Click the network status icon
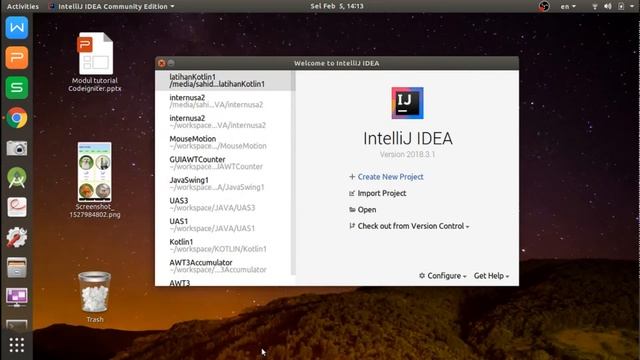Screen dimensions: 640x360 595,6
